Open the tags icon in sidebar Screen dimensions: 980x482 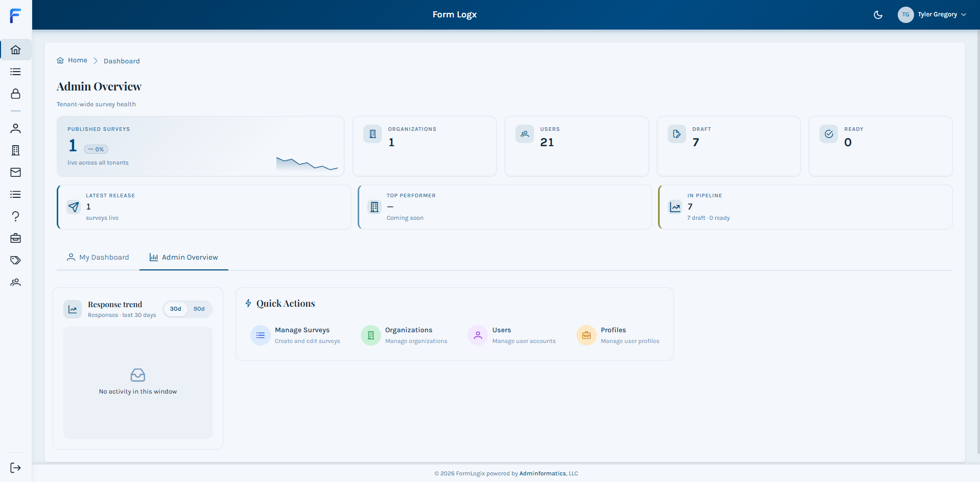tap(16, 260)
